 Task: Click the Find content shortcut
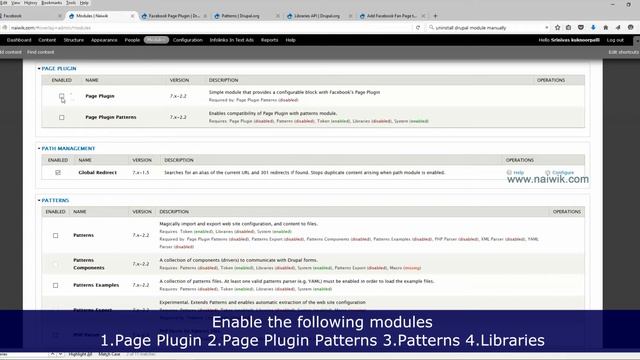[40, 52]
